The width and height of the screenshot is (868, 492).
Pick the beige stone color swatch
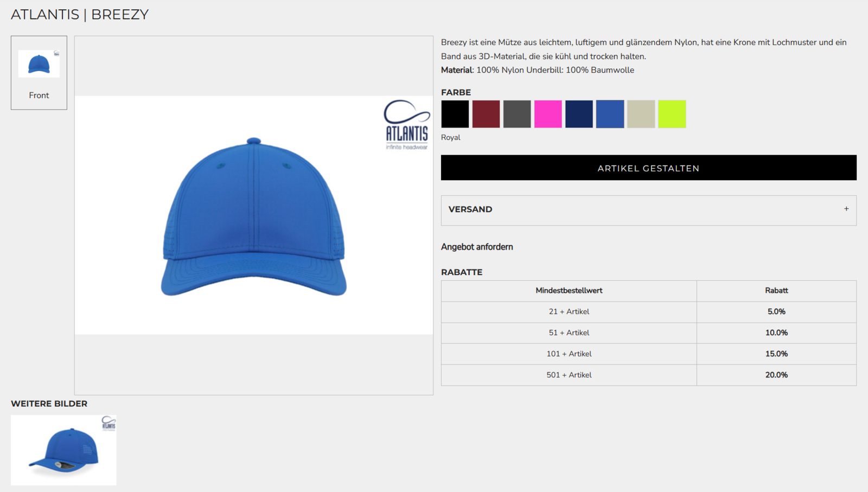[x=641, y=114]
